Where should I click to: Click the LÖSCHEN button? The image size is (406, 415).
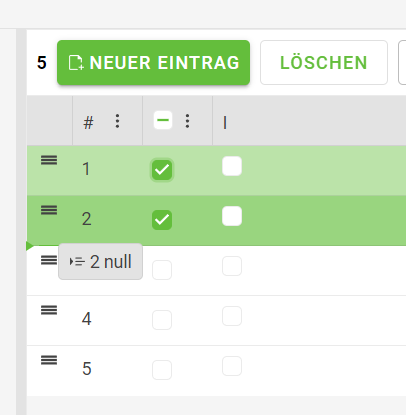tap(324, 63)
